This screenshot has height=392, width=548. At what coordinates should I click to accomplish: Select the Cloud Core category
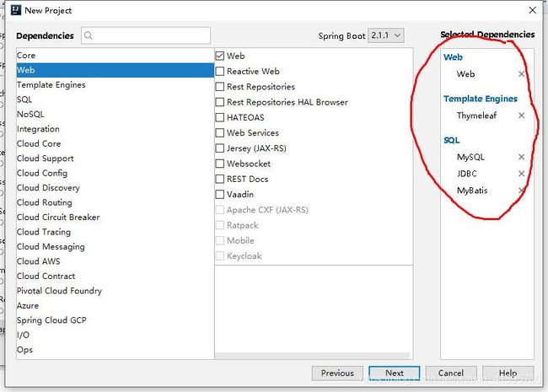pos(115,143)
